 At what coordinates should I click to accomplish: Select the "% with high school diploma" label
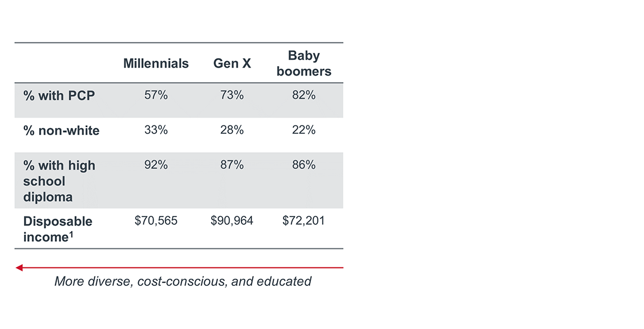(59, 181)
